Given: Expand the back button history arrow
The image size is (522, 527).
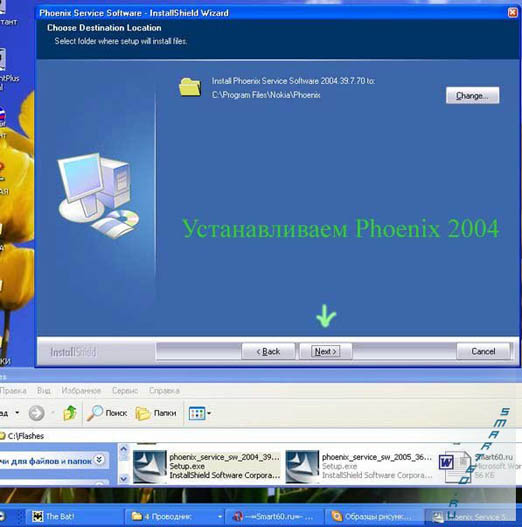Looking at the screenshot, I should [x=17, y=412].
